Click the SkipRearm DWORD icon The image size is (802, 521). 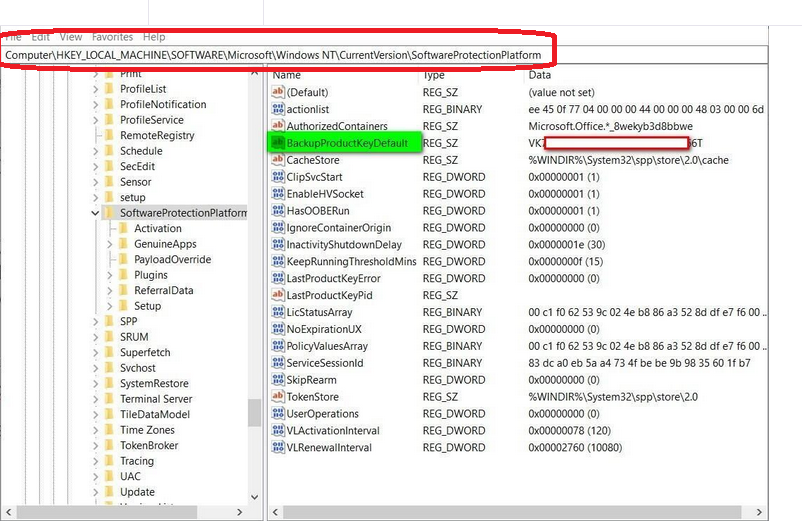[x=278, y=379]
